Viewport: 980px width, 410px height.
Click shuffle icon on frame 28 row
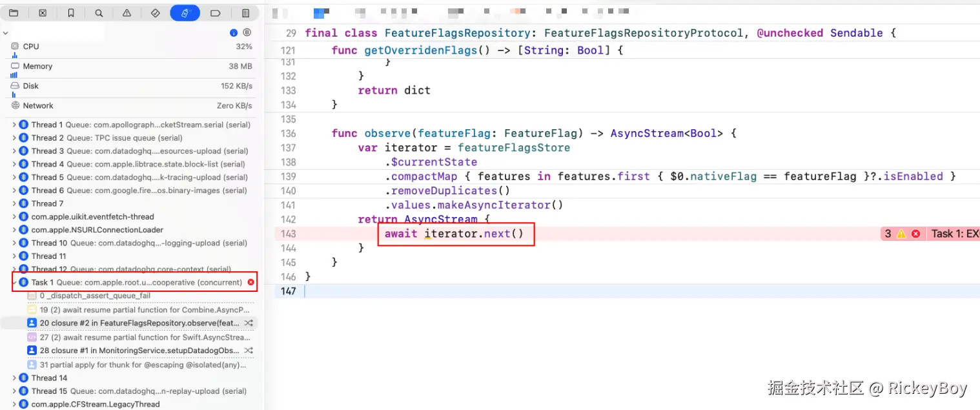pyautogui.click(x=249, y=351)
